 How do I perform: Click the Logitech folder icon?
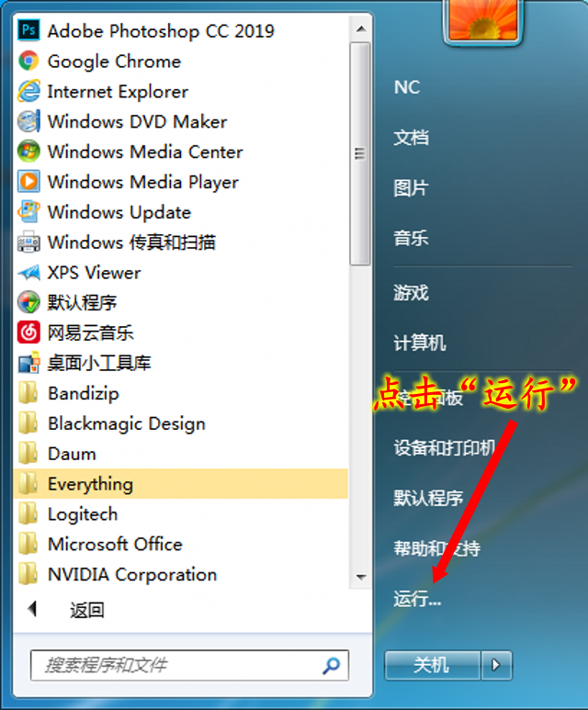(x=28, y=513)
